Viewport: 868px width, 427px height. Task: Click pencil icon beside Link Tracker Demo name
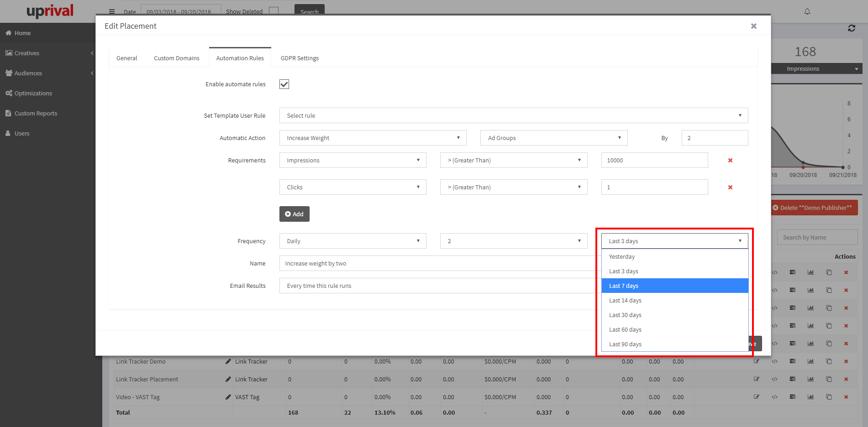point(228,361)
